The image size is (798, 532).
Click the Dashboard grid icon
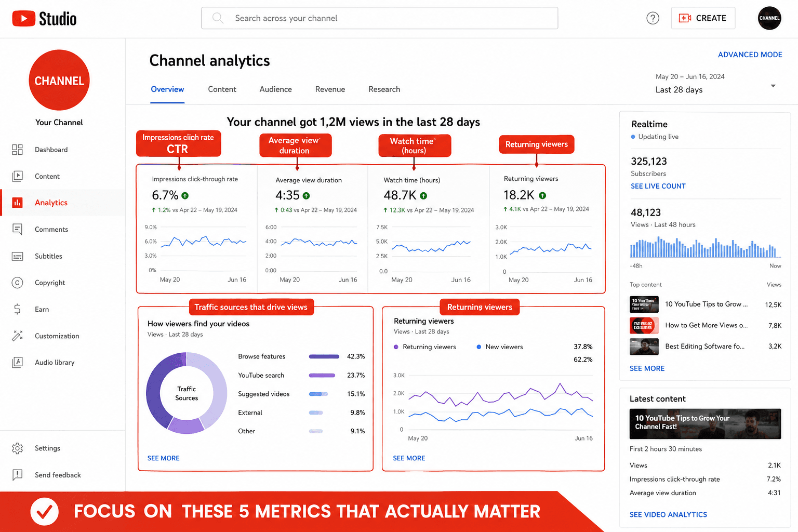pos(17,150)
